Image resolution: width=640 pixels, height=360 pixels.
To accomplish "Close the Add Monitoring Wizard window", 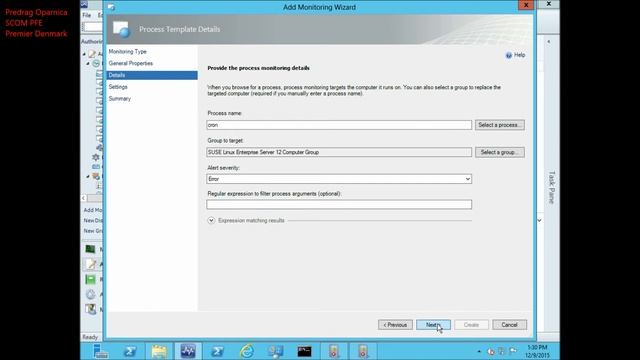I will point(526,5).
